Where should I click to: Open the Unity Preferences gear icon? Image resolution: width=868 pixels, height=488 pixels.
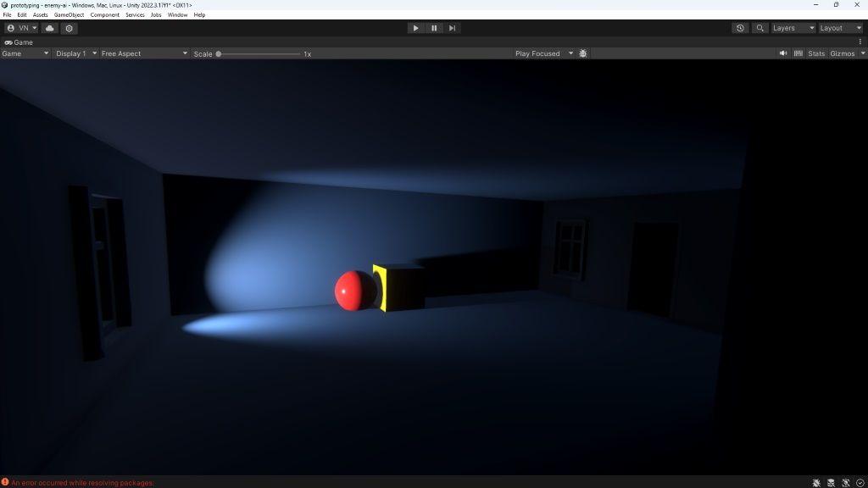pyautogui.click(x=69, y=27)
